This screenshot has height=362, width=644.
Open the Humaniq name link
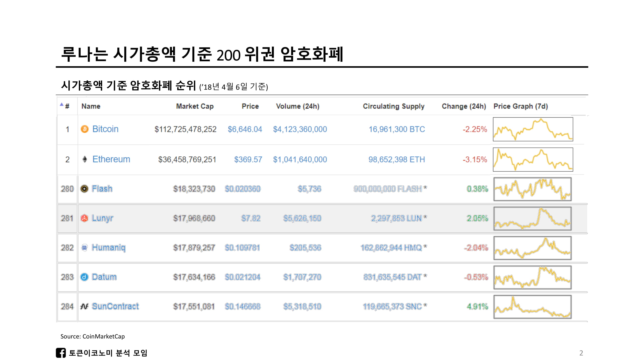(x=108, y=248)
